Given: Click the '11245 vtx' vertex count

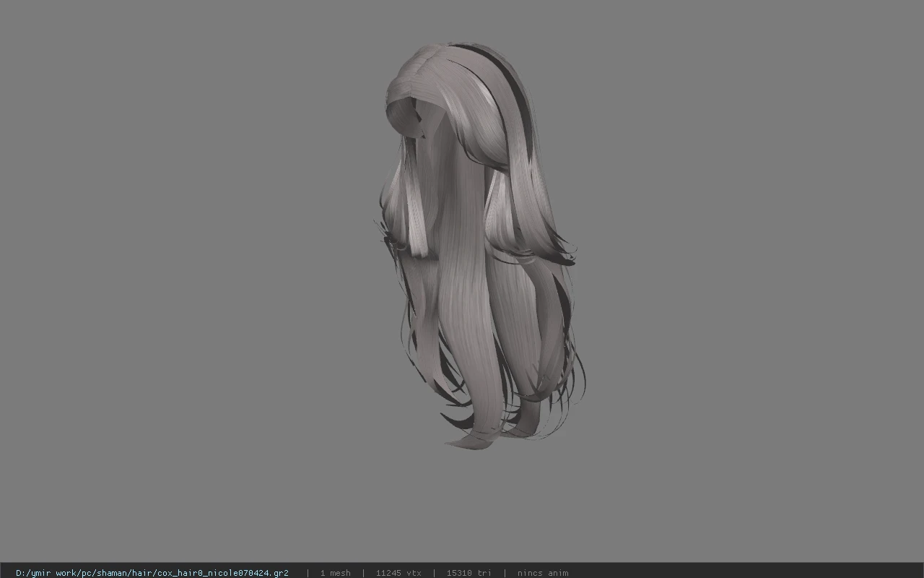Looking at the screenshot, I should point(398,573).
